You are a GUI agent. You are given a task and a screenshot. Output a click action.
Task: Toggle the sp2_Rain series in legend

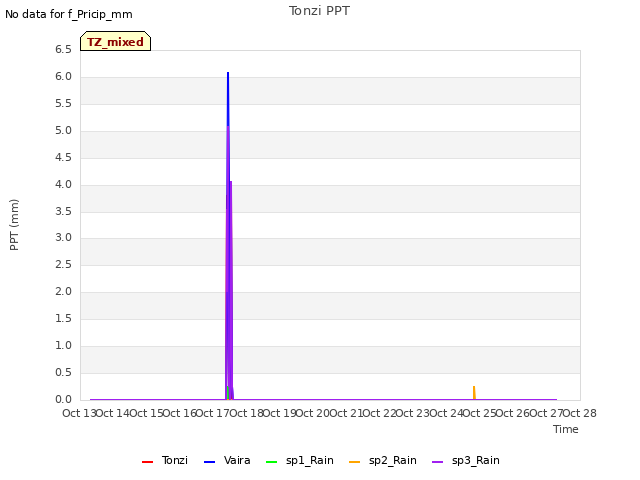coord(383,460)
